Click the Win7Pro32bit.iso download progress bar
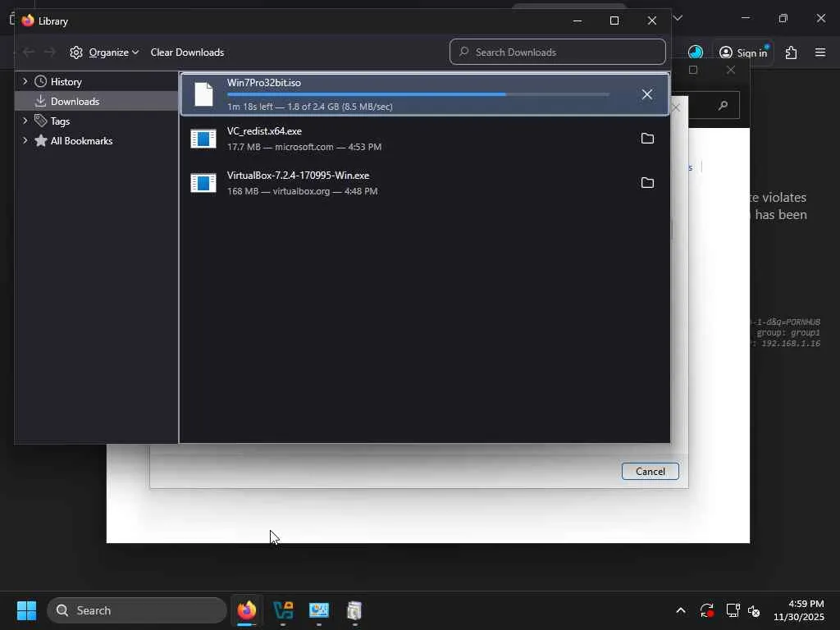Viewport: 840px width, 630px height. (x=418, y=94)
